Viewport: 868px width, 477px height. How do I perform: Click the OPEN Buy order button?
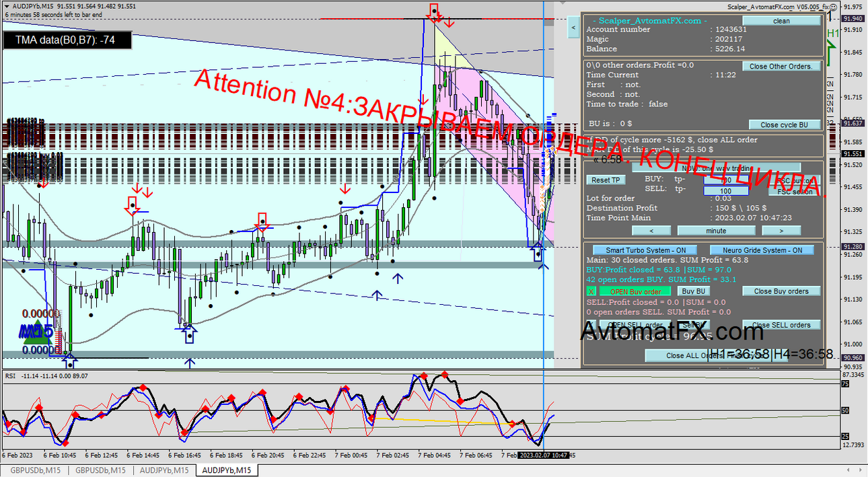click(634, 291)
